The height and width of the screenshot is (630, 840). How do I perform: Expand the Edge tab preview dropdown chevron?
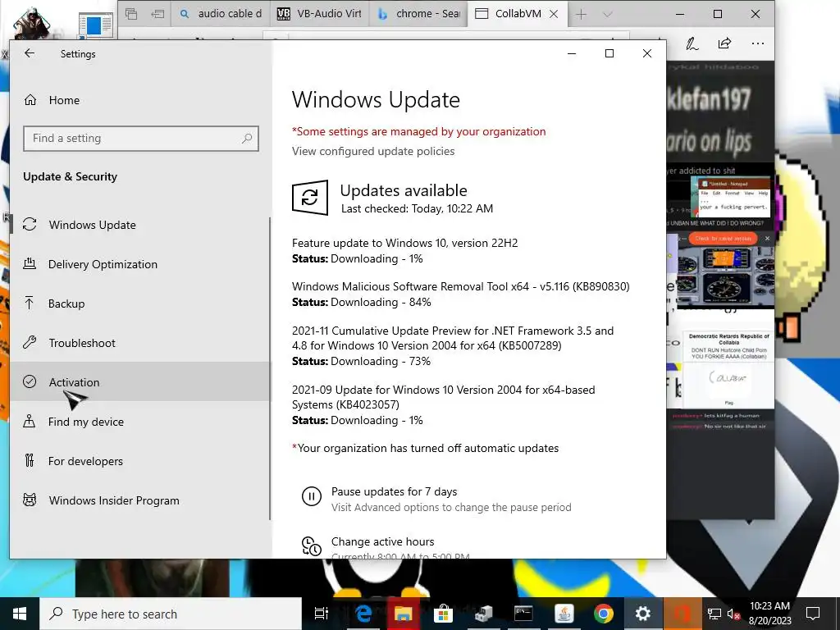607,14
